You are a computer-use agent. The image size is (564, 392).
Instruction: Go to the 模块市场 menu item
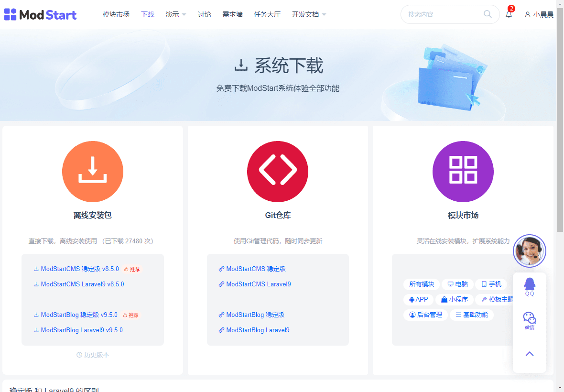click(116, 14)
